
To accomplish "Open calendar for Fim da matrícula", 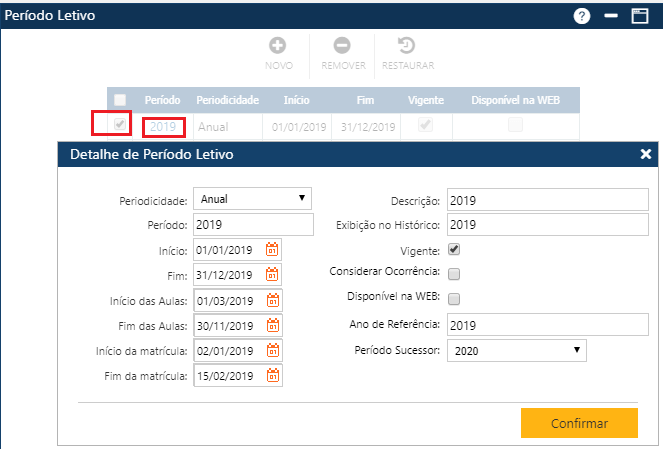I will point(272,376).
